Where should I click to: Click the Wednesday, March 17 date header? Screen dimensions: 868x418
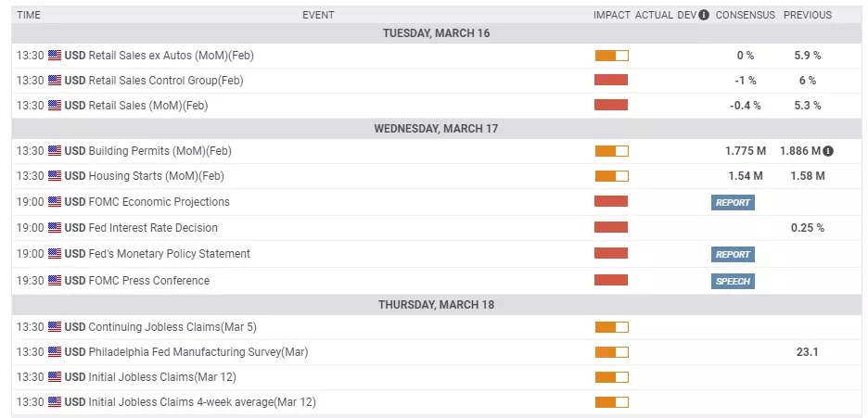(x=436, y=128)
